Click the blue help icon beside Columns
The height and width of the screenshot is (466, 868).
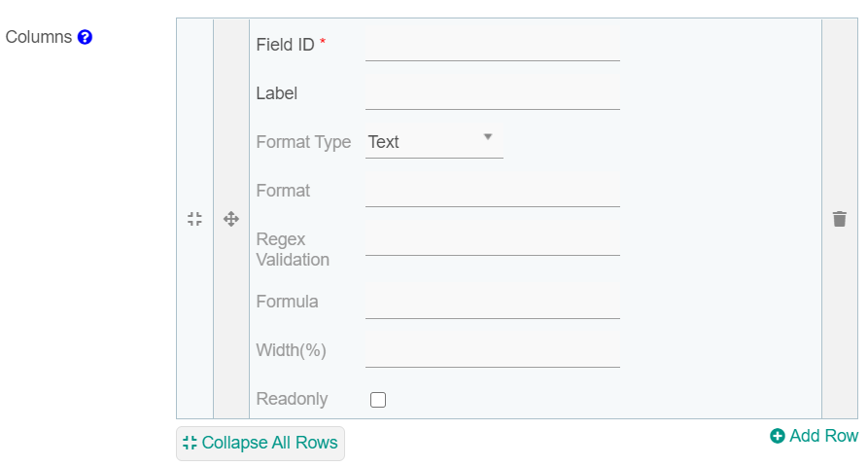(x=85, y=38)
